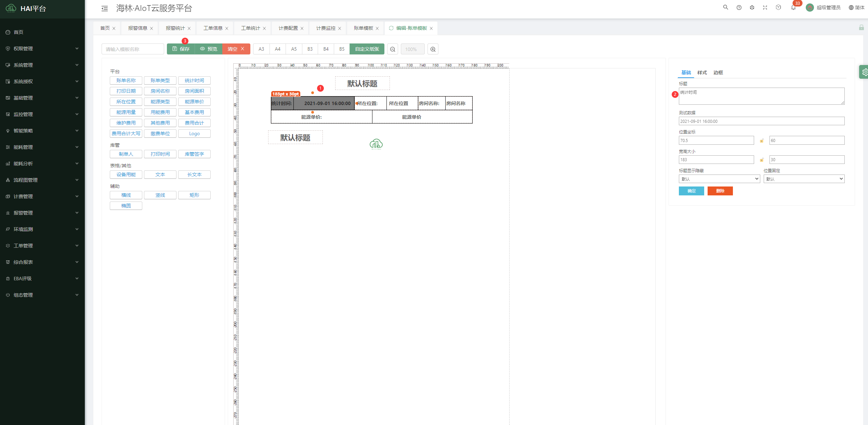Viewport: 868px width, 425px height.
Task: Collapse sidebar with the hamburger menu icon
Action: pyautogui.click(x=105, y=9)
